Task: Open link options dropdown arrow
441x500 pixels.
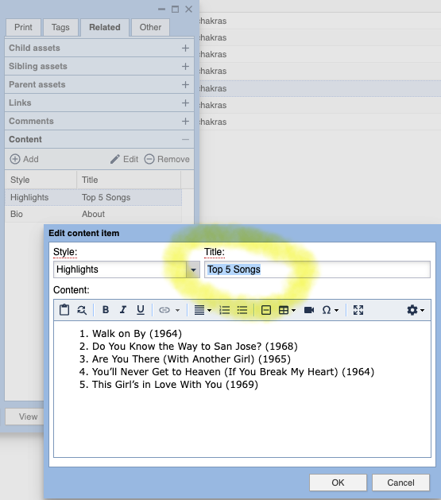Action: pos(178,310)
